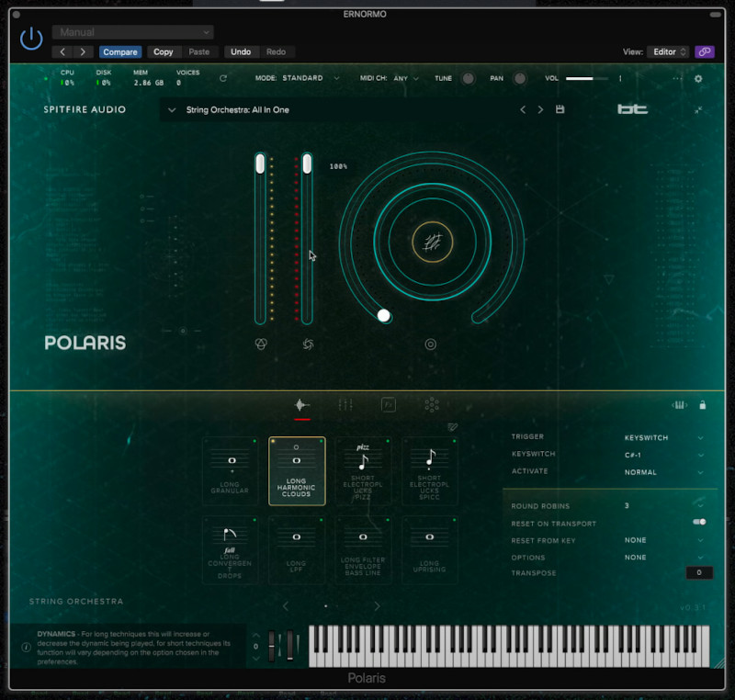Click the Redo button
This screenshot has height=700, width=735.
coord(277,52)
